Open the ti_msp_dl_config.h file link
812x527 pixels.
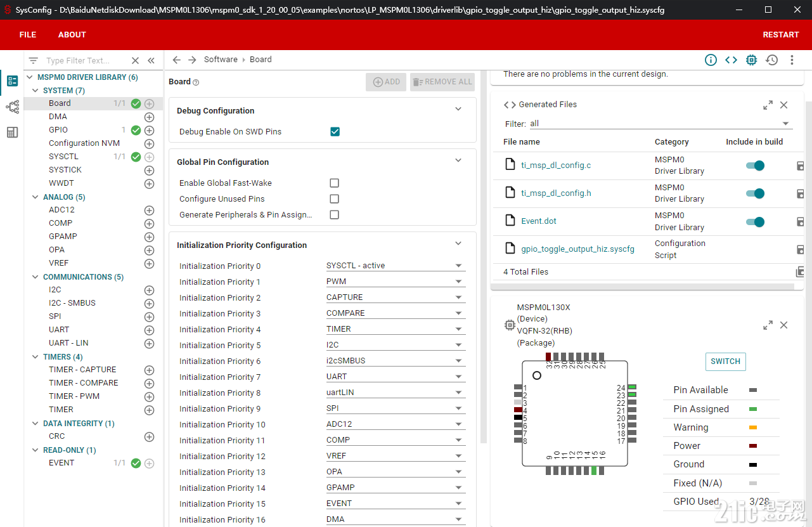(556, 193)
